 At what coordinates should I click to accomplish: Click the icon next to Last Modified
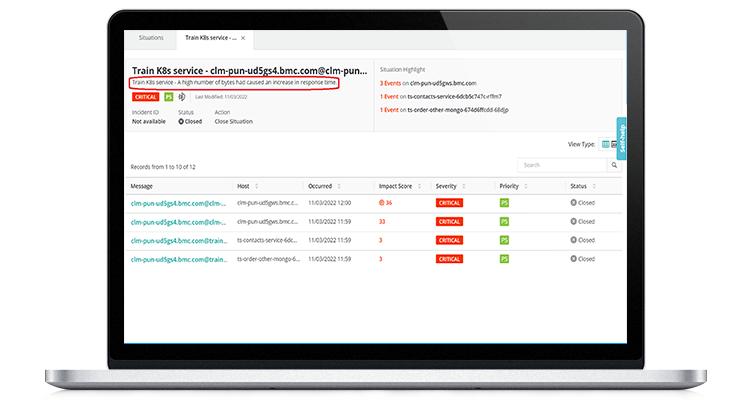(x=182, y=97)
